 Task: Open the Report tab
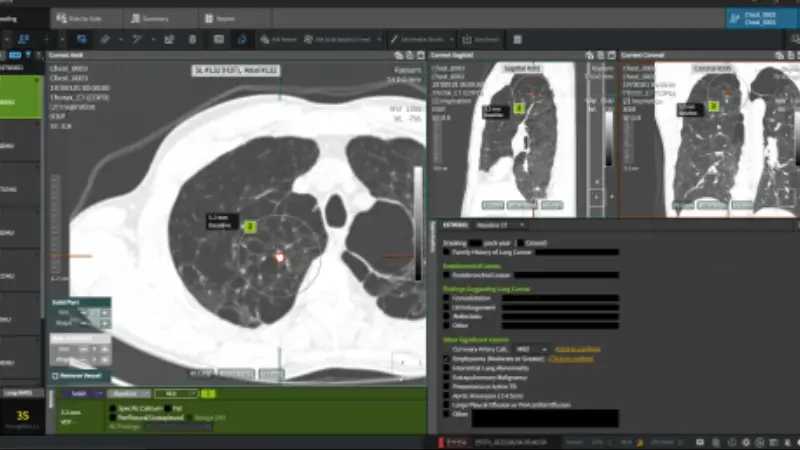(219, 18)
